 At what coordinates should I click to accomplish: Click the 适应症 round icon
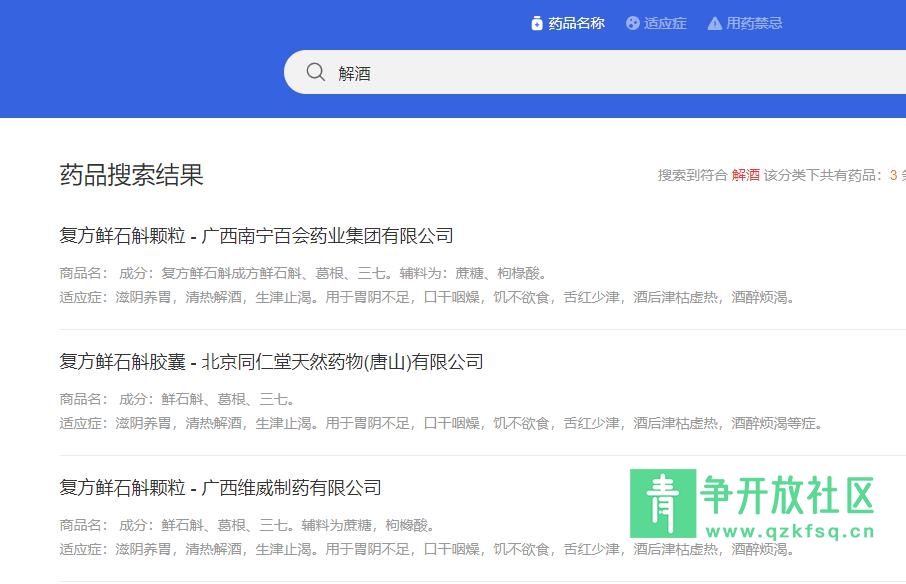633,23
